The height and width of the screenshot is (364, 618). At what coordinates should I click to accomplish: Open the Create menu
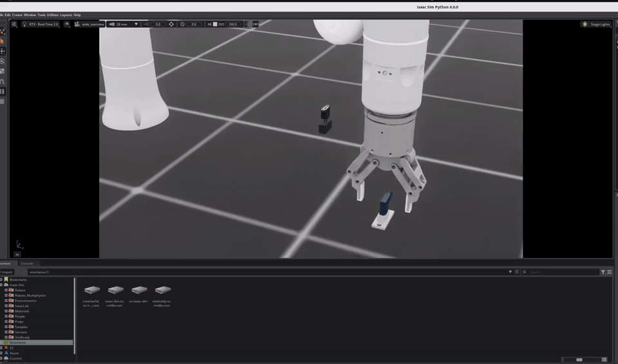point(17,15)
